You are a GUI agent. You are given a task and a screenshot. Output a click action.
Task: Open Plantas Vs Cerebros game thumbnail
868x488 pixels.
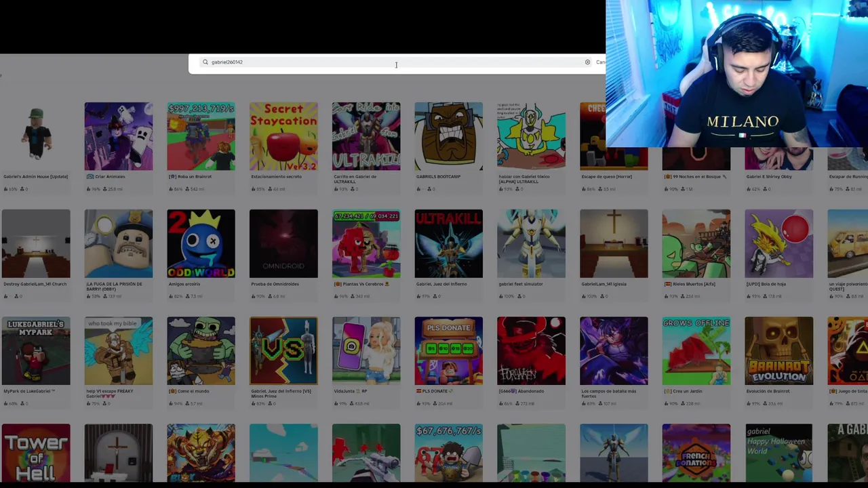(x=366, y=243)
